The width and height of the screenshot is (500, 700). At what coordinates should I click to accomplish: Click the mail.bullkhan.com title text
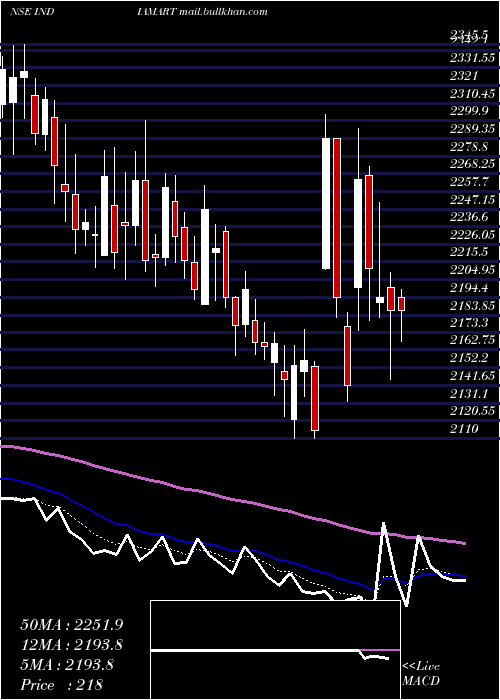(223, 12)
